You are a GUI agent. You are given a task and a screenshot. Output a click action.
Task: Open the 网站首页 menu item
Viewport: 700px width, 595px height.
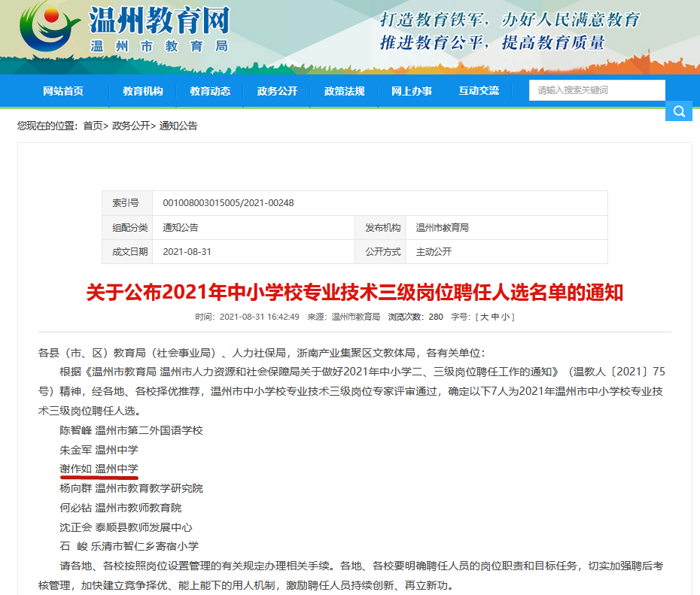(65, 90)
